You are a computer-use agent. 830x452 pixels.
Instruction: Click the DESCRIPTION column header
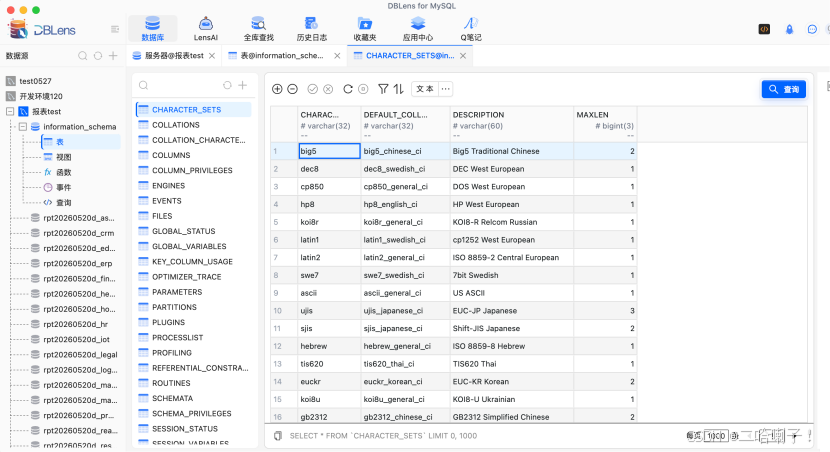(511, 124)
